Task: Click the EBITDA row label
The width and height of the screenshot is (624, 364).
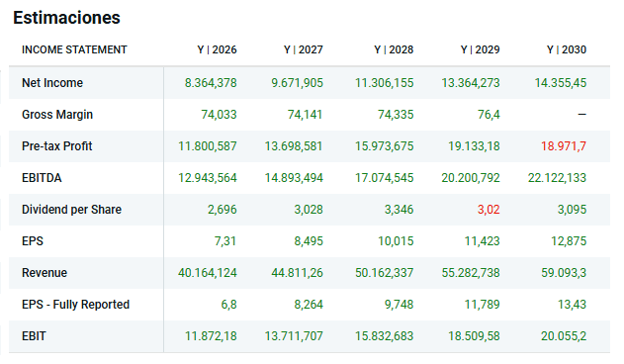Action: [x=42, y=178]
